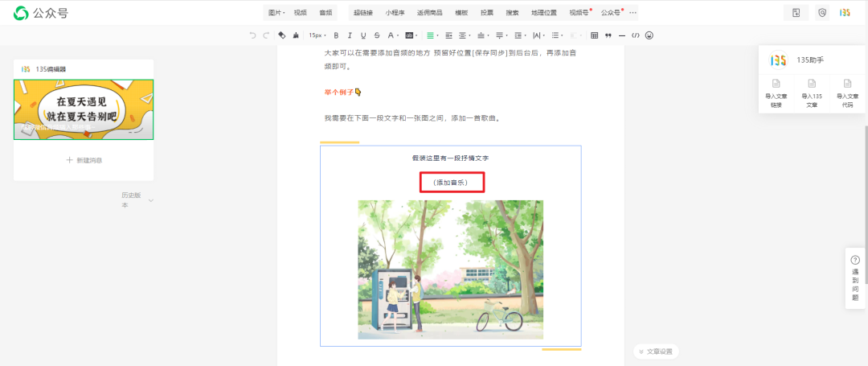The height and width of the screenshot is (366, 868).
Task: Select the summer article cover thumbnail
Action: point(84,109)
